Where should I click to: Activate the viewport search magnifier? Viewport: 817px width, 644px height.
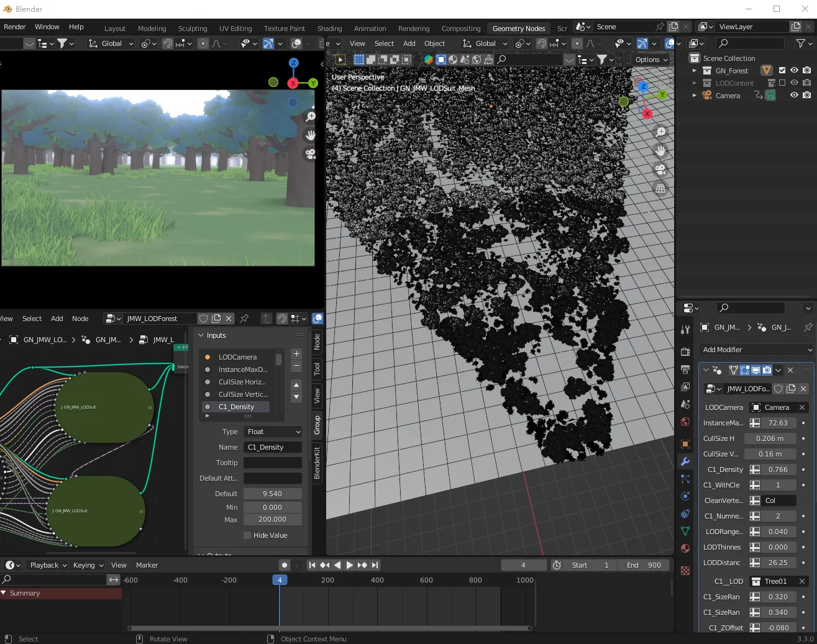[x=502, y=60]
